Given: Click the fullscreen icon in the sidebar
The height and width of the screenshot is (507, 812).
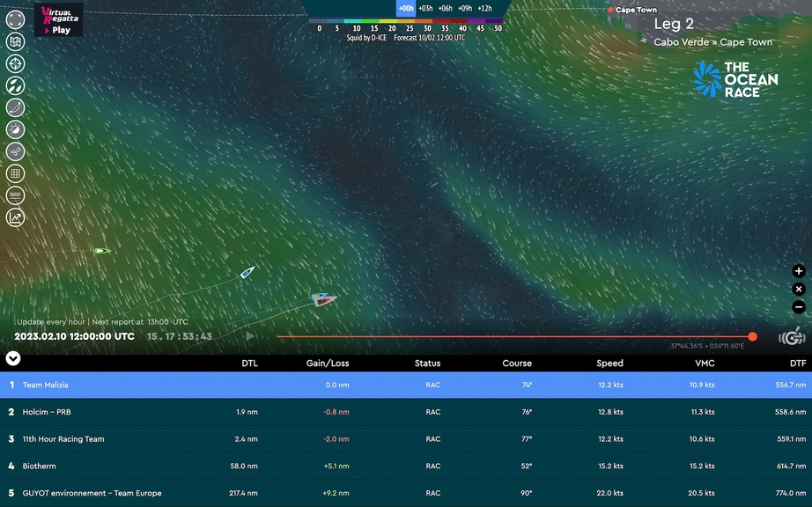Looking at the screenshot, I should (16, 19).
